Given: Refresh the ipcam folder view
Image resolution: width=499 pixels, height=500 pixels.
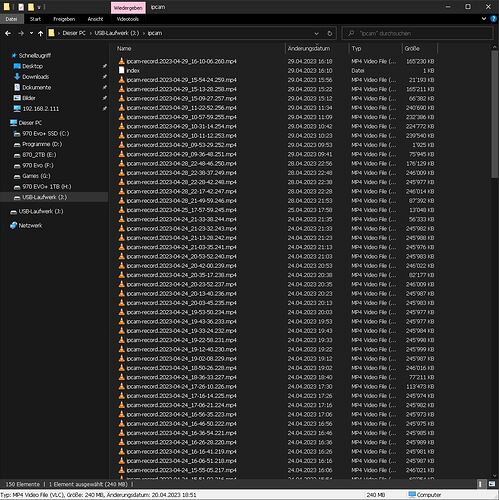Looking at the screenshot, I should point(330,33).
